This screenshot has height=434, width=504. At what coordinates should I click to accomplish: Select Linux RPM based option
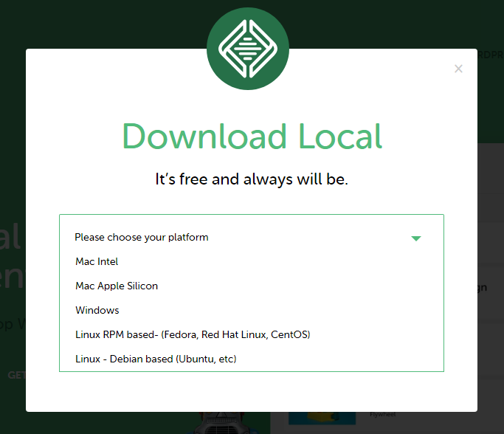[x=193, y=334]
